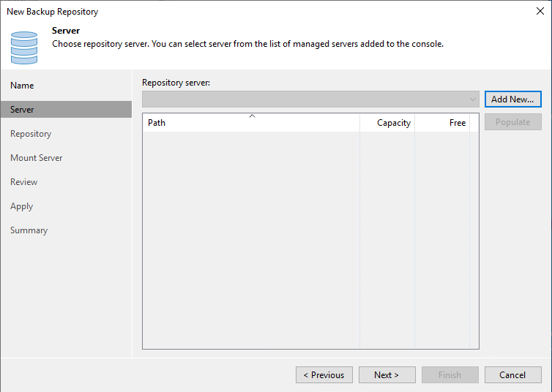Click the Finish button
552x392 pixels.
[x=450, y=375]
